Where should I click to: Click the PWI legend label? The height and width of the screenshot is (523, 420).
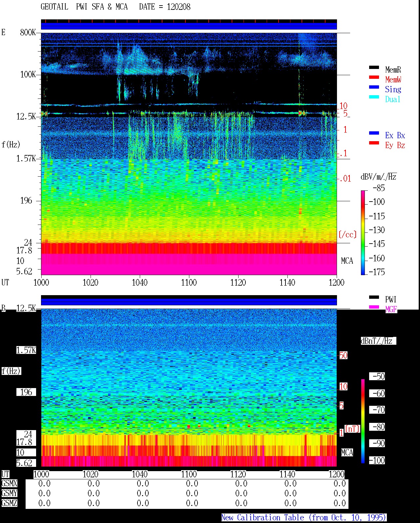391,299
